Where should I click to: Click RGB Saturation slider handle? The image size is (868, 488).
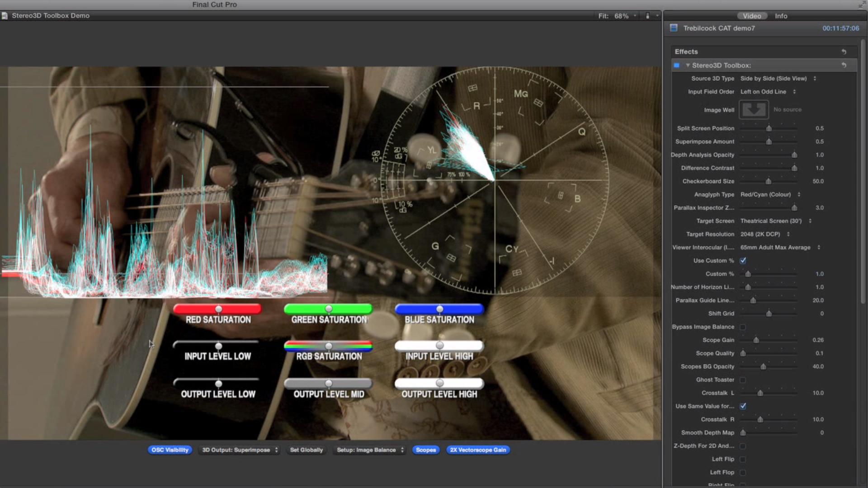329,346
